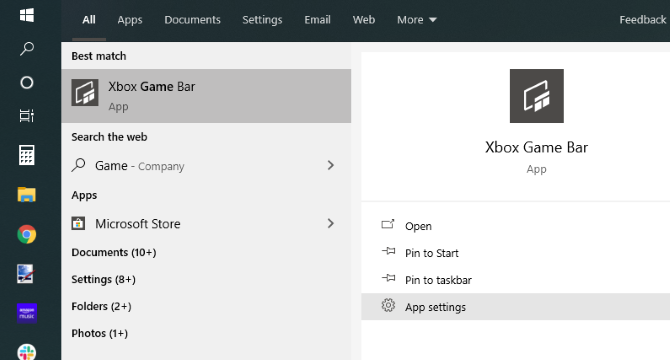Show Settings (8+) results
This screenshot has width=670, height=360.
coord(103,279)
